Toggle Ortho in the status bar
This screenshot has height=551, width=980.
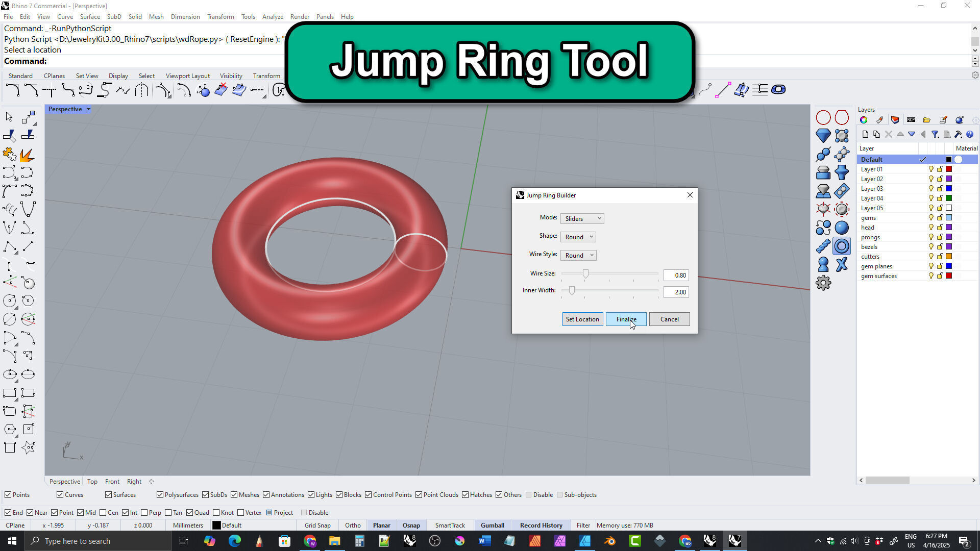coord(353,525)
